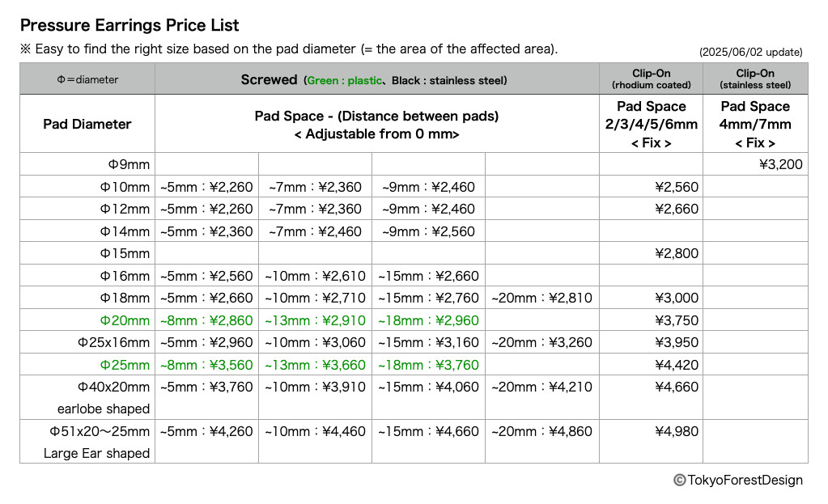The height and width of the screenshot is (504, 828).
Task: Click '~20mm : ¥4,860' cell
Action: pyautogui.click(x=541, y=431)
